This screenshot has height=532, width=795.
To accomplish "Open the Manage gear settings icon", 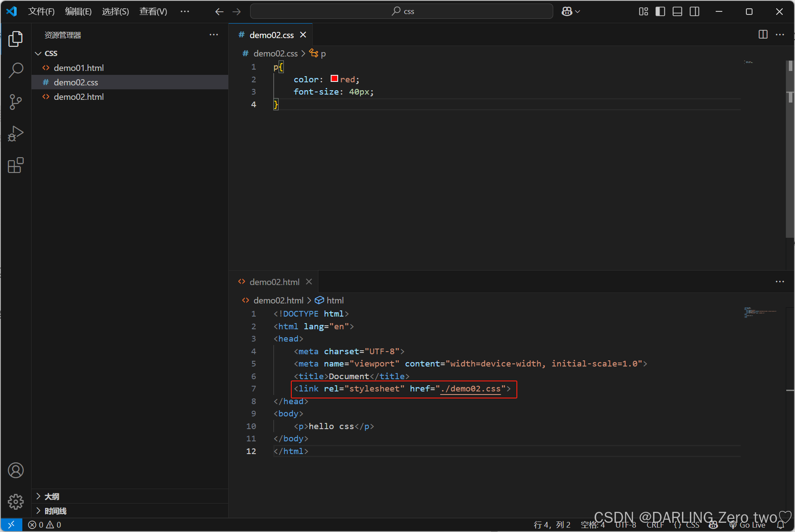I will coord(16,501).
